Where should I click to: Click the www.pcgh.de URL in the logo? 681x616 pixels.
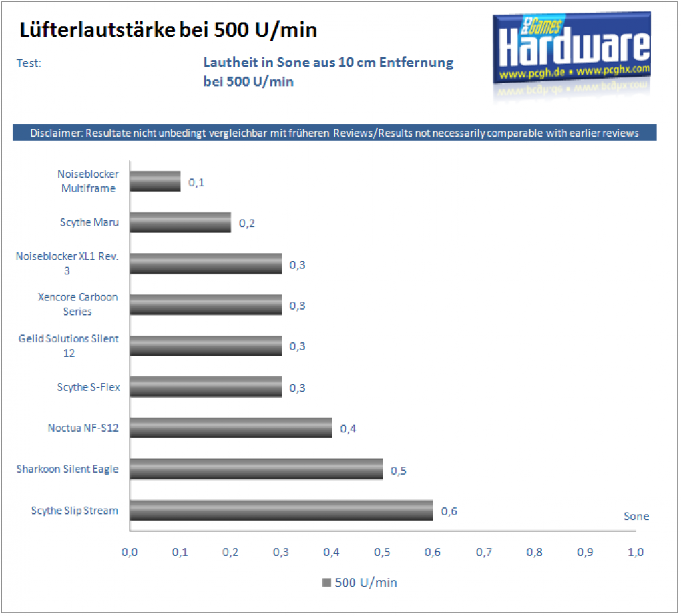[x=533, y=74]
